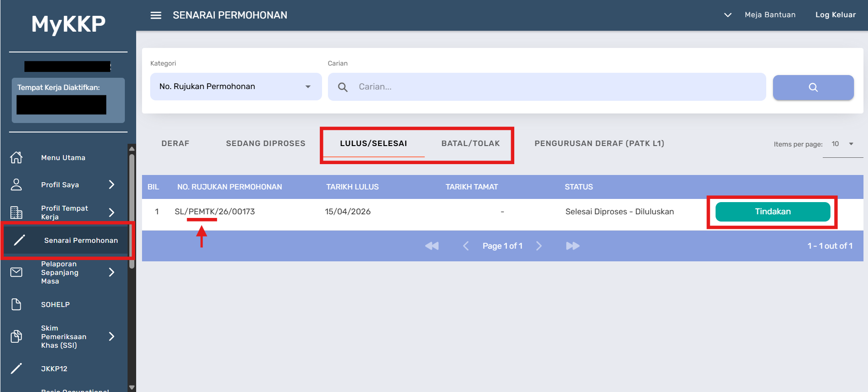The height and width of the screenshot is (392, 868).
Task: Jump to first page in pagination
Action: click(x=432, y=246)
